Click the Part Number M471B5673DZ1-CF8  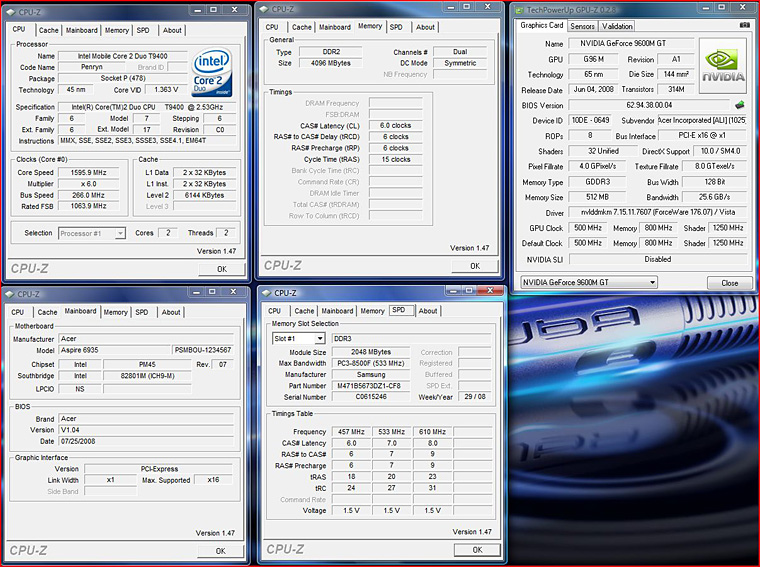pos(371,386)
